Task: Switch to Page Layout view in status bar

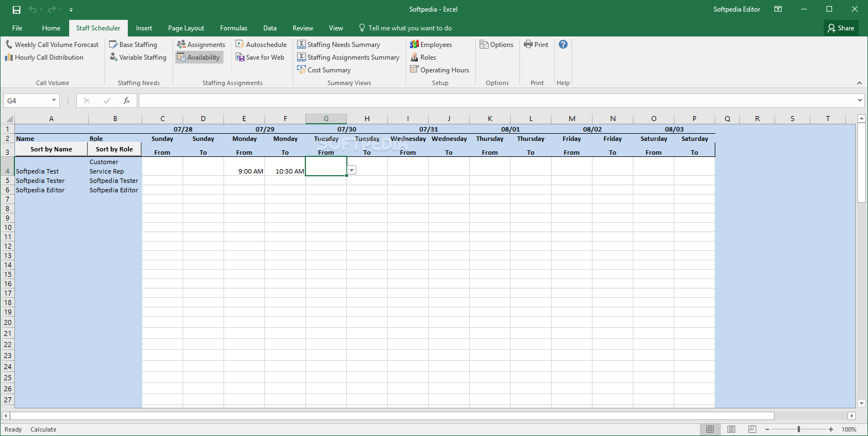Action: coord(731,429)
